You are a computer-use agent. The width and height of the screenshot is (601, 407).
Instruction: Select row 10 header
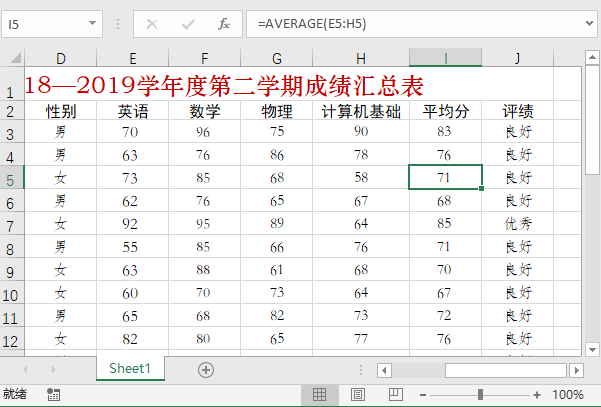coord(11,293)
